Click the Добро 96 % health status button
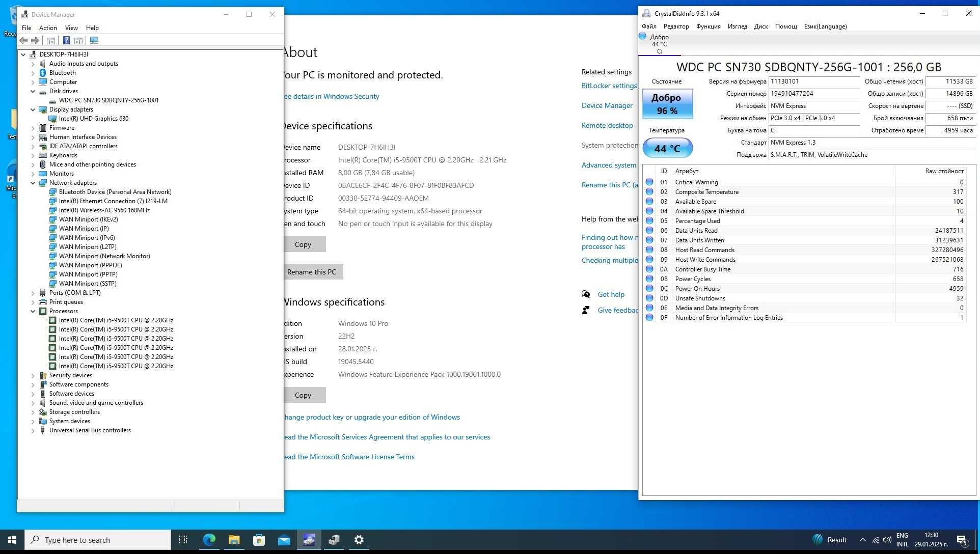The height and width of the screenshot is (554, 980). 667,104
